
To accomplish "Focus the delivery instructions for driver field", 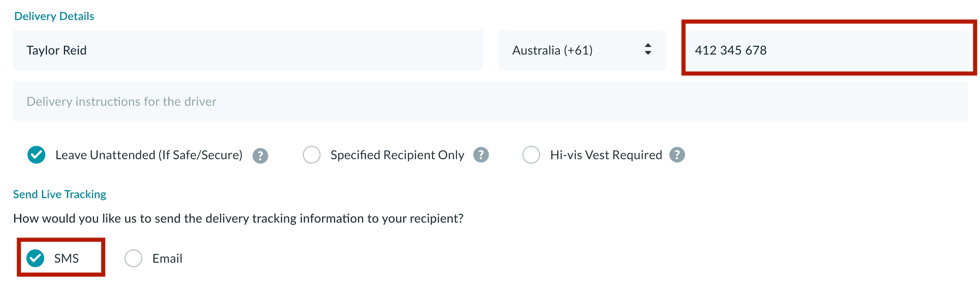I will coord(490,101).
